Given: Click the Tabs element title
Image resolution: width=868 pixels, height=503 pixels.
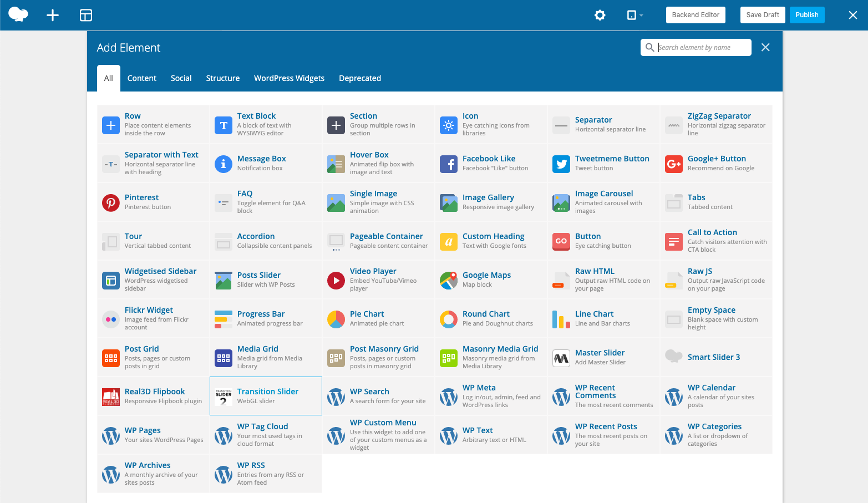Looking at the screenshot, I should coord(697,197).
